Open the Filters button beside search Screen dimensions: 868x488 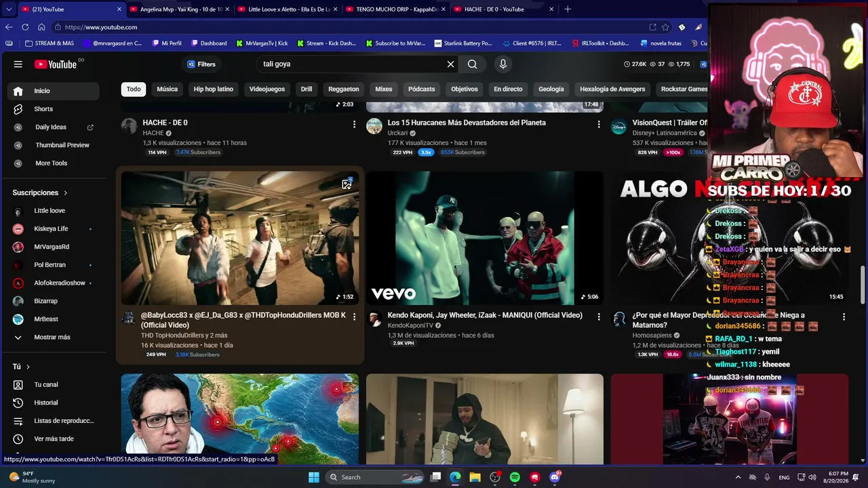(x=201, y=64)
